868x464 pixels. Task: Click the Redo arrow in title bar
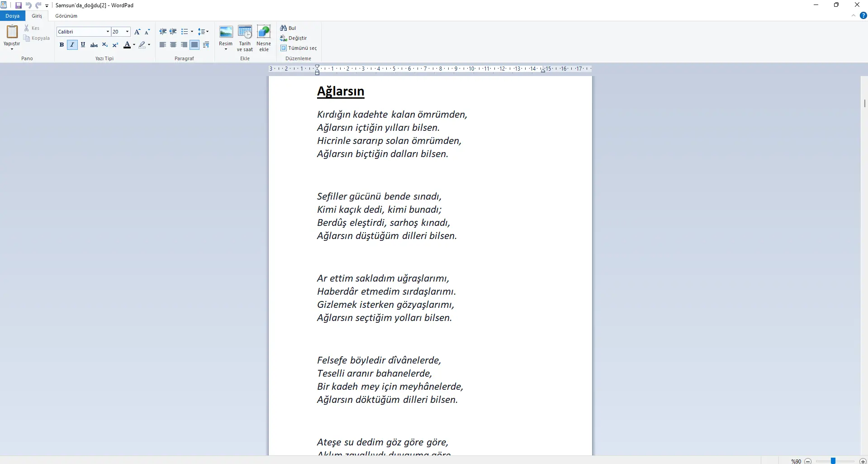[38, 5]
